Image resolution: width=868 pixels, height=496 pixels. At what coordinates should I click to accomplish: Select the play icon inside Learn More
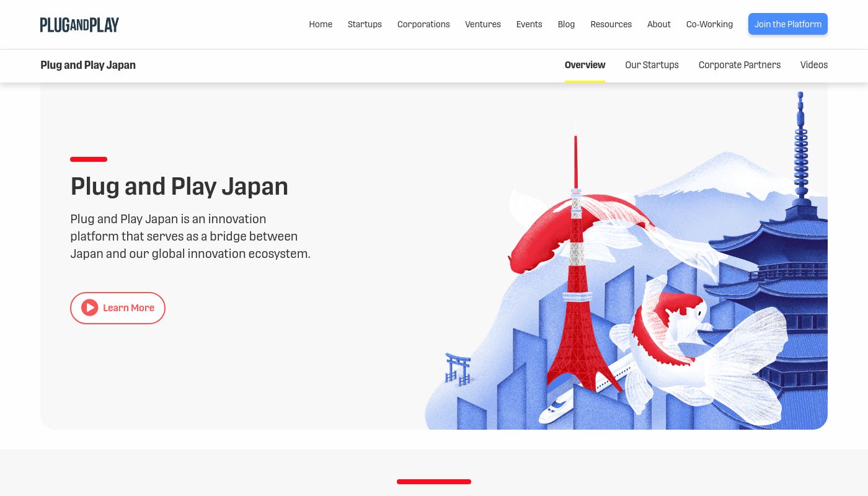pos(90,308)
